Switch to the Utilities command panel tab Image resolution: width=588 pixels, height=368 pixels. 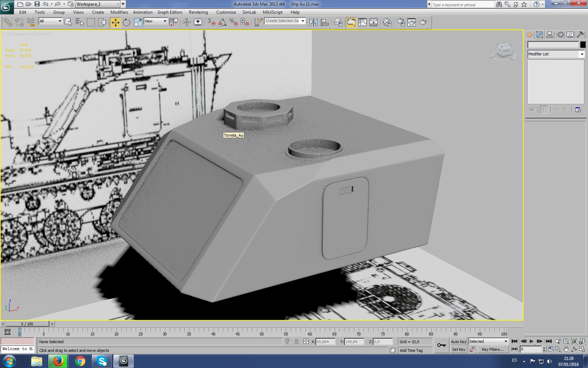(580, 34)
